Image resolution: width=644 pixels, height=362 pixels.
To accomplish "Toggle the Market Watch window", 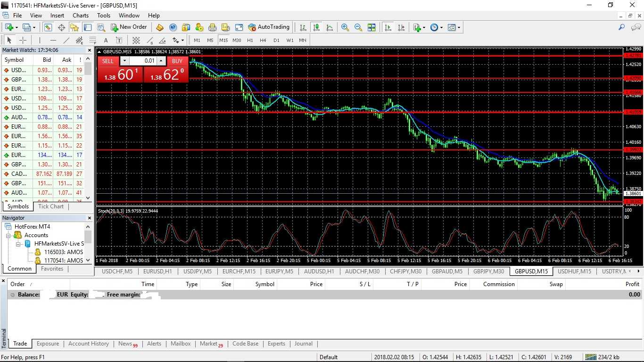I will 48,27.
